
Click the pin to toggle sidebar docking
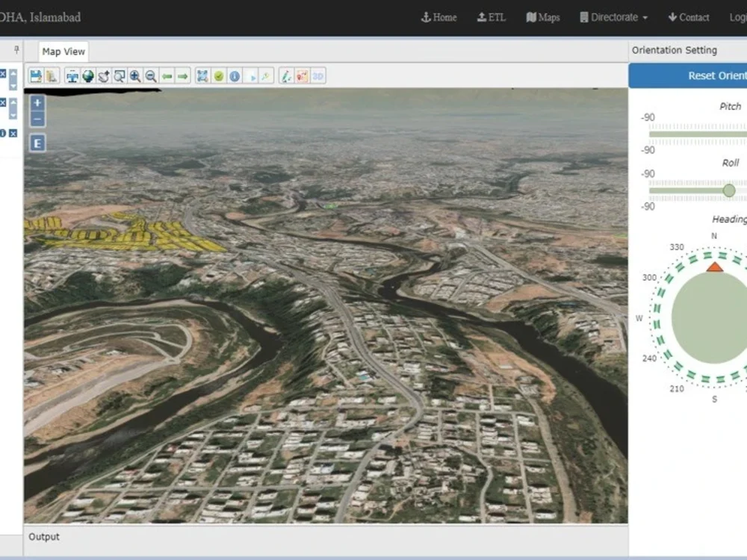15,50
